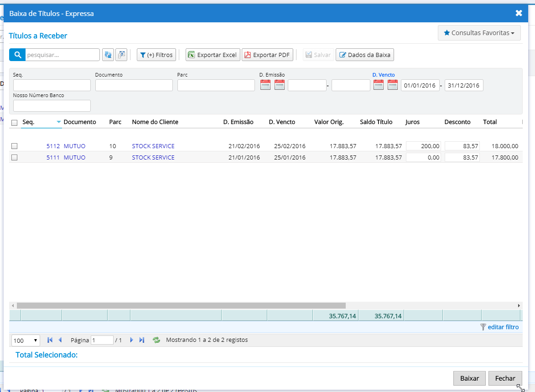
Task: Change page size using the 100 dropdown
Action: (25, 340)
